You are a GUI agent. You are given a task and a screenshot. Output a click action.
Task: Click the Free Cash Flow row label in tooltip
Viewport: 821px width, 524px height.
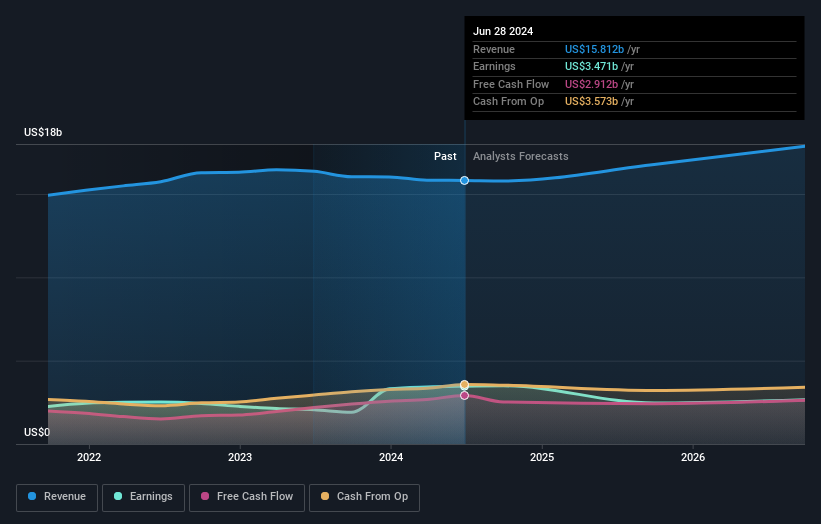tap(511, 84)
